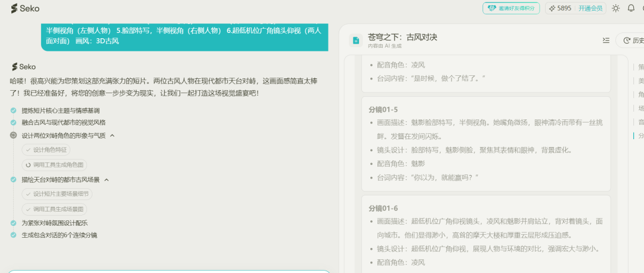Click 台词内容 "你以为，就能赢吗？" line

[428, 177]
